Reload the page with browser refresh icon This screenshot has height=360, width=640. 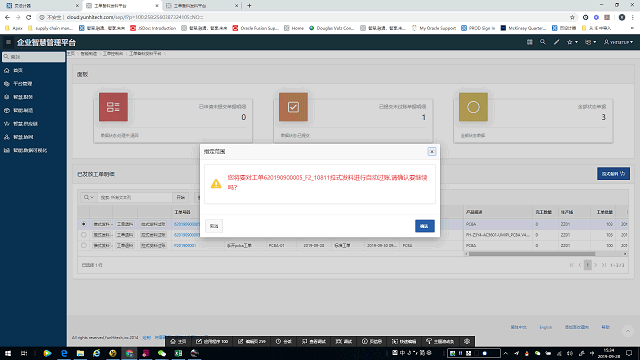coord(29,17)
